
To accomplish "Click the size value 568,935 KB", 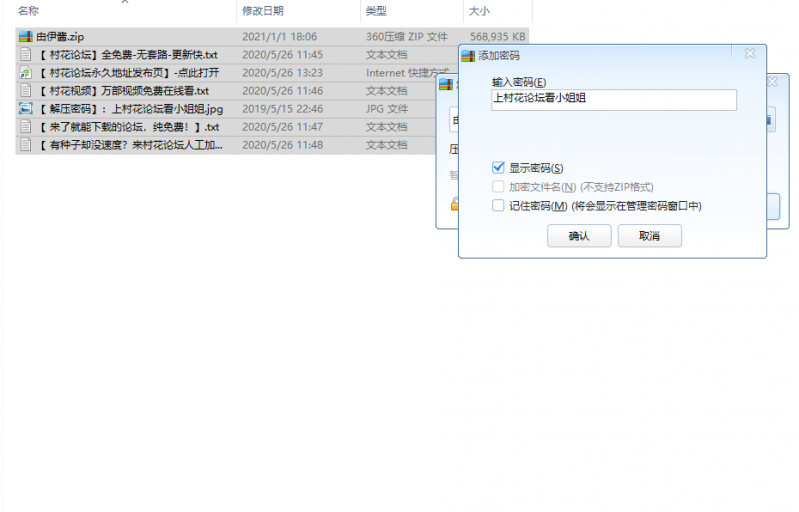I will click(x=497, y=37).
